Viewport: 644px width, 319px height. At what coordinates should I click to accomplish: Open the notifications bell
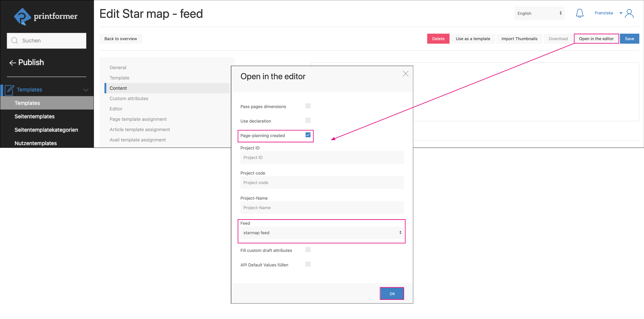579,13
